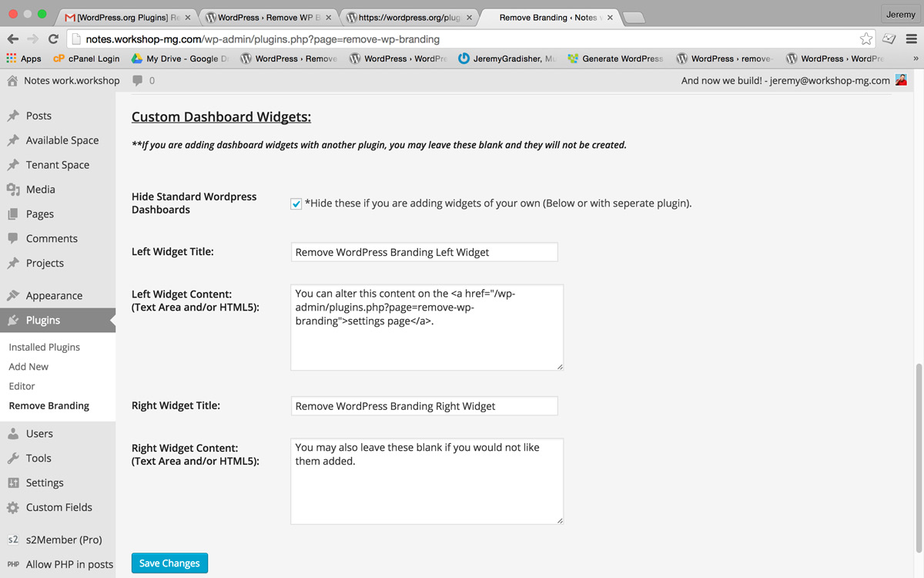Click the Save Changes button
This screenshot has height=578, width=924.
pyautogui.click(x=169, y=563)
